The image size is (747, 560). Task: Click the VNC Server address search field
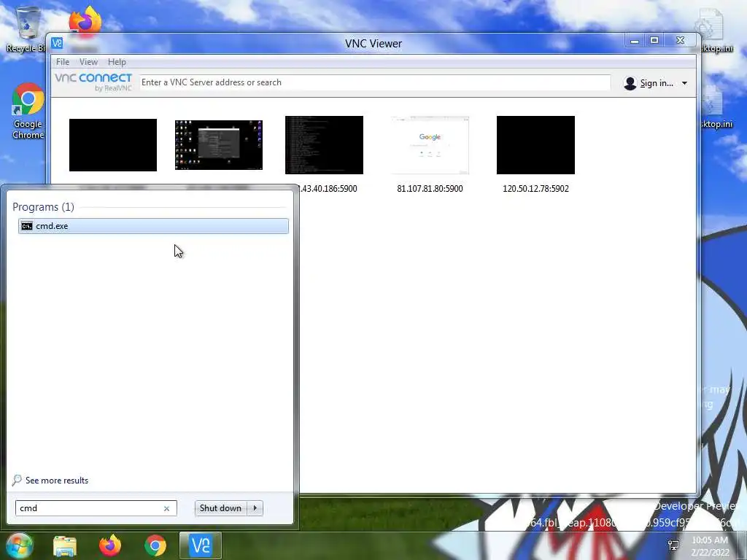374,82
